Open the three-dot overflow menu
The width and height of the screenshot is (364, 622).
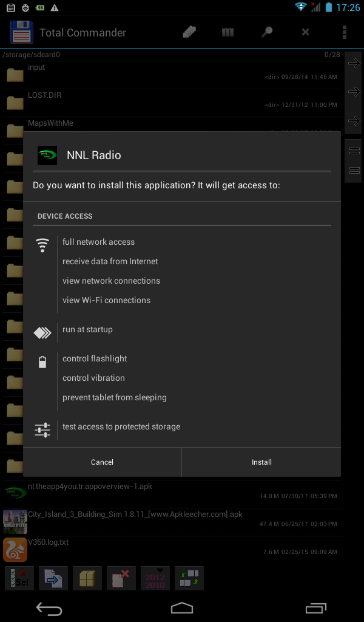point(345,32)
